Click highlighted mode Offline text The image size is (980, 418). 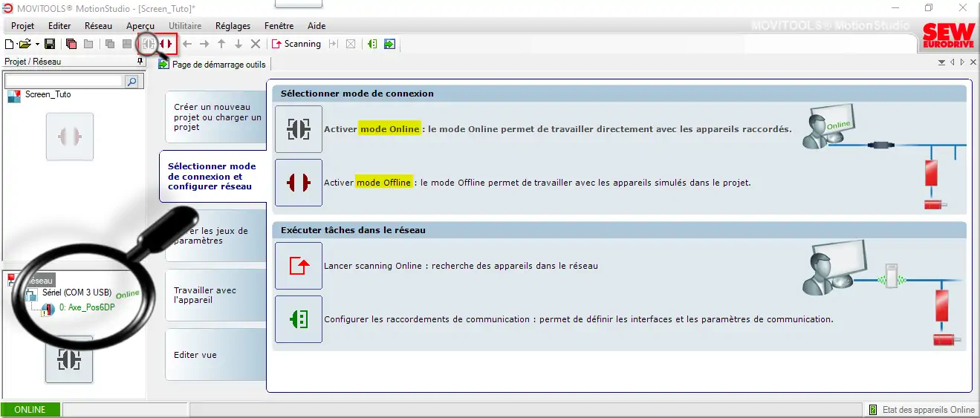coord(383,182)
